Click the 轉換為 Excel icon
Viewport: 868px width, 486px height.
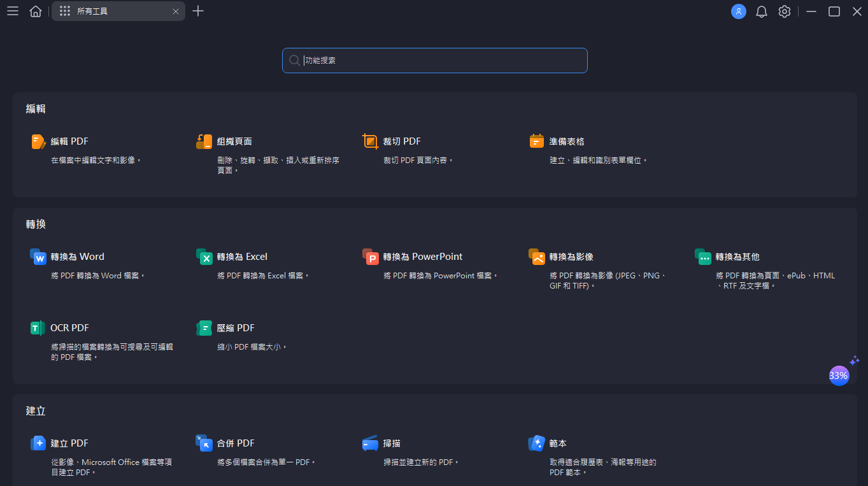(x=204, y=257)
